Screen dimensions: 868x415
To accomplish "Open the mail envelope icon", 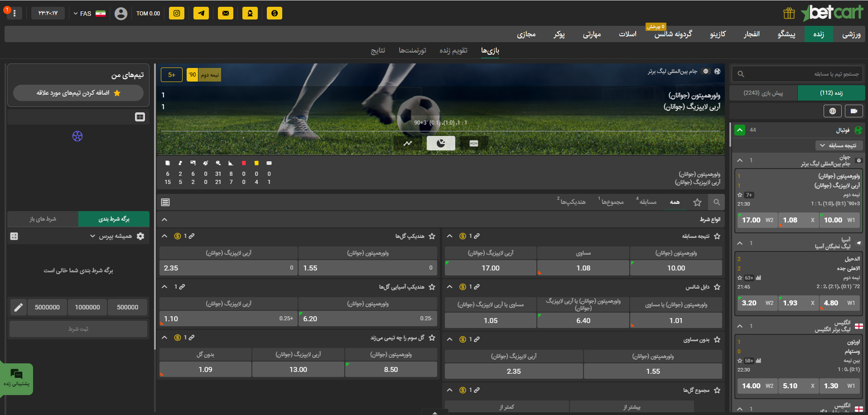I will point(226,13).
